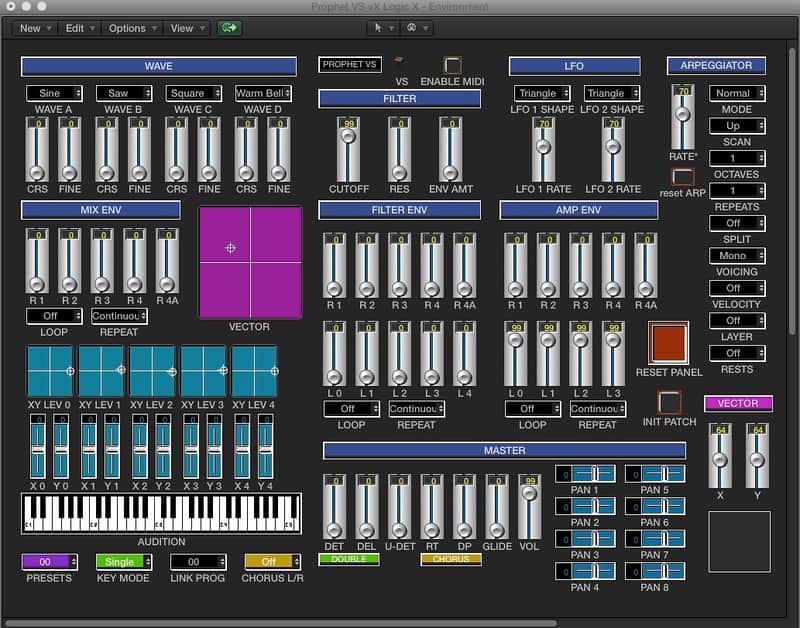
Task: Open the WAVE C Square dropdown
Action: (193, 93)
